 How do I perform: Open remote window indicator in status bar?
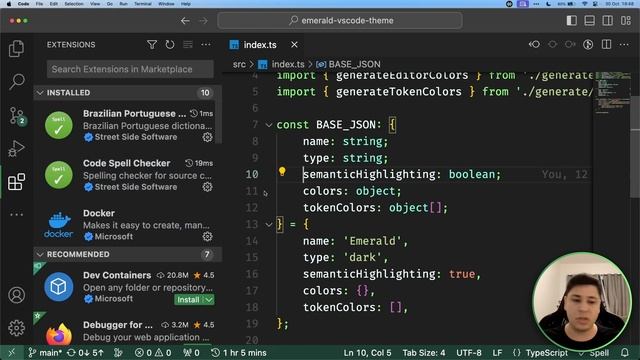pos(11,353)
